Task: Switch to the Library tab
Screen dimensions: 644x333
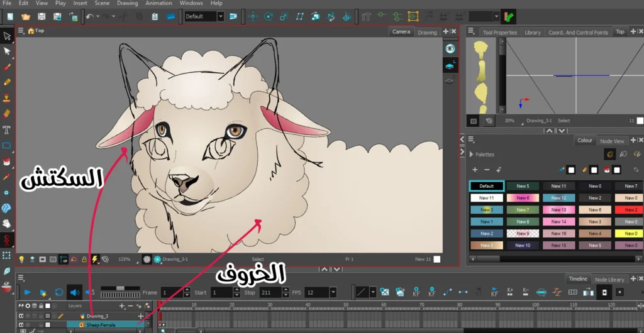Action: [x=532, y=33]
